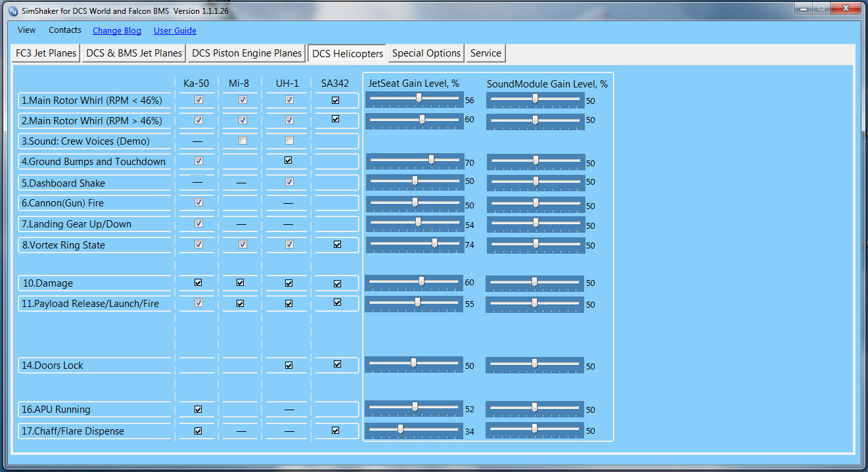This screenshot has height=472, width=868.
Task: Toggle SA342 checkbox for Main Rotor Whirl RPM < 46%
Action: (x=336, y=101)
